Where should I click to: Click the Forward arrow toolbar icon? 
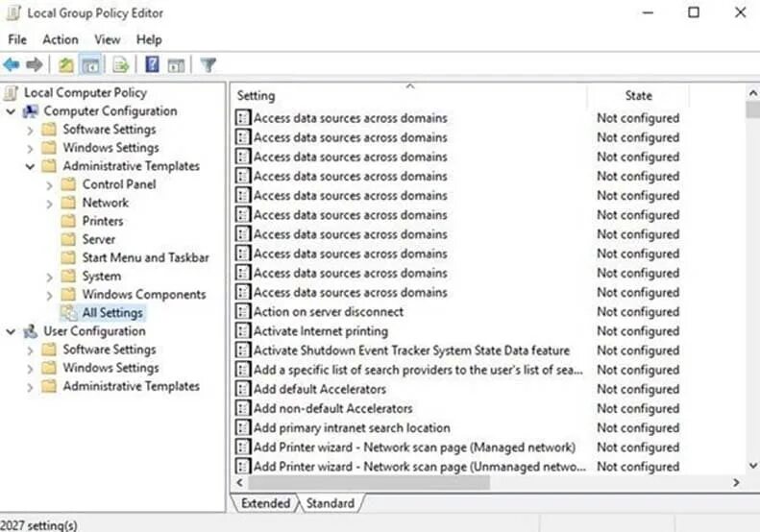35,64
